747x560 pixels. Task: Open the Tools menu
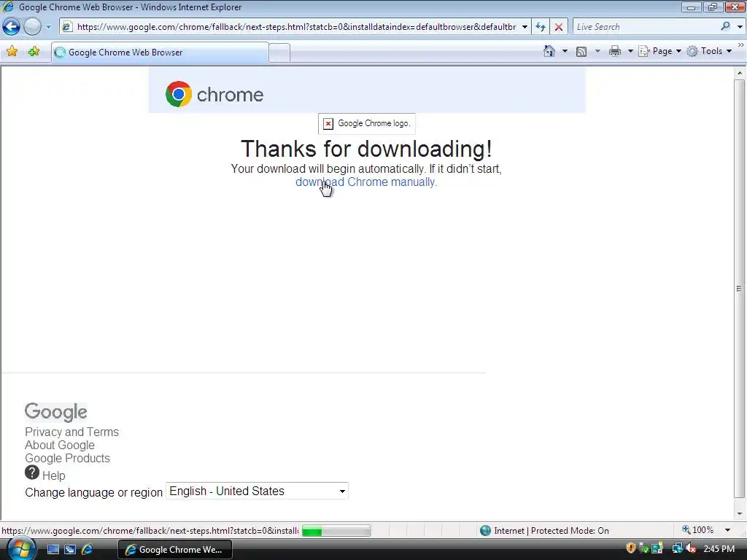point(709,51)
